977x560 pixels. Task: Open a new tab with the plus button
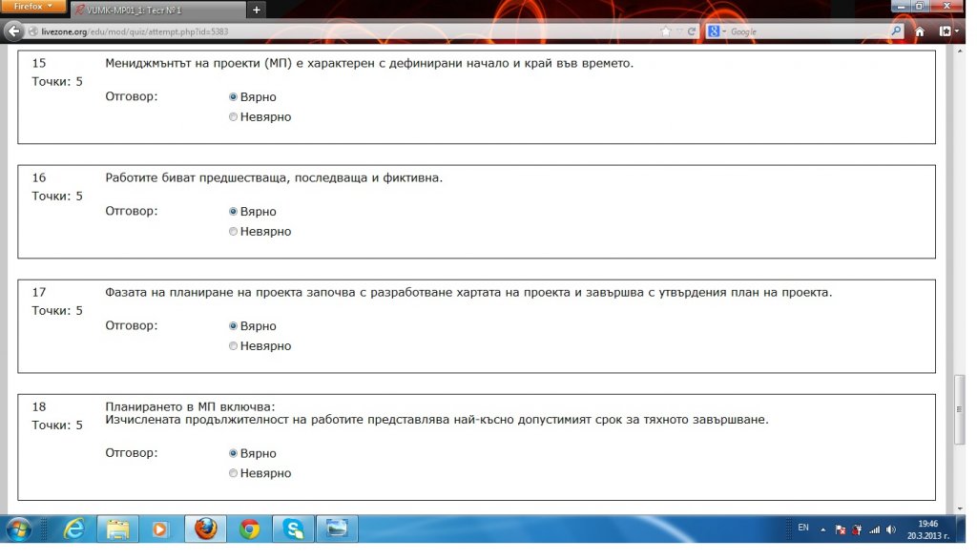pyautogui.click(x=256, y=10)
